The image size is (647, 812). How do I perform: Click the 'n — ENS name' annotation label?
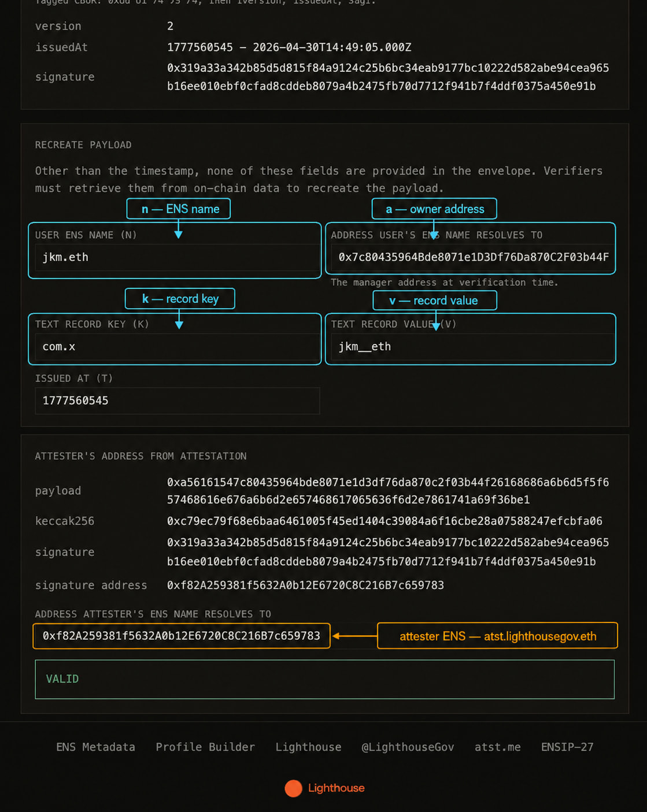(x=179, y=209)
